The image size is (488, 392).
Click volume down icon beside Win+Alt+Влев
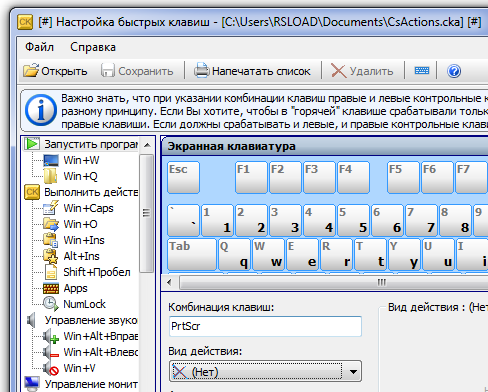(x=51, y=352)
